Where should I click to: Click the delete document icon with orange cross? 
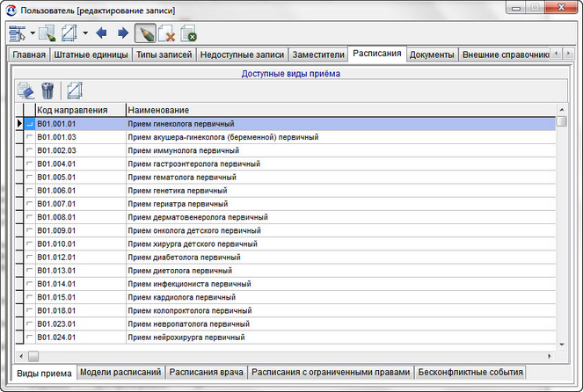click(x=167, y=33)
